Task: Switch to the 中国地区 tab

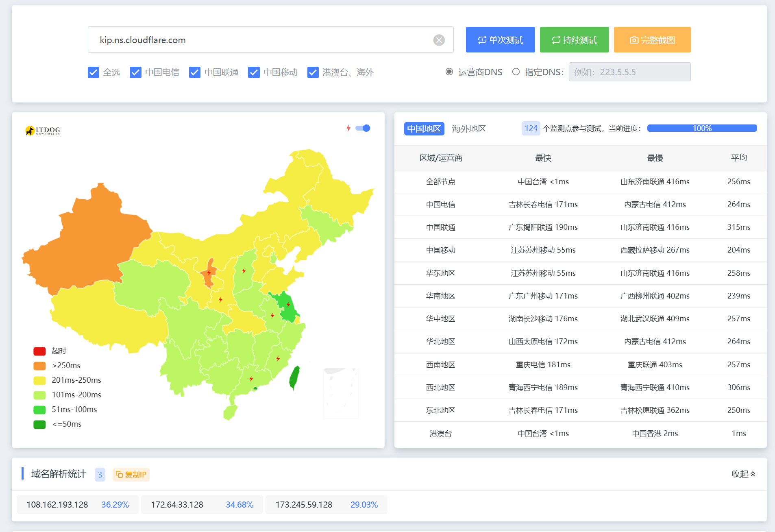Action: tap(424, 129)
